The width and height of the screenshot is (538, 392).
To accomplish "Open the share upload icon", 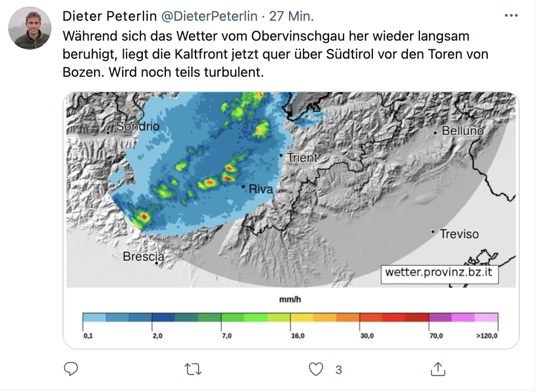I will tap(438, 369).
